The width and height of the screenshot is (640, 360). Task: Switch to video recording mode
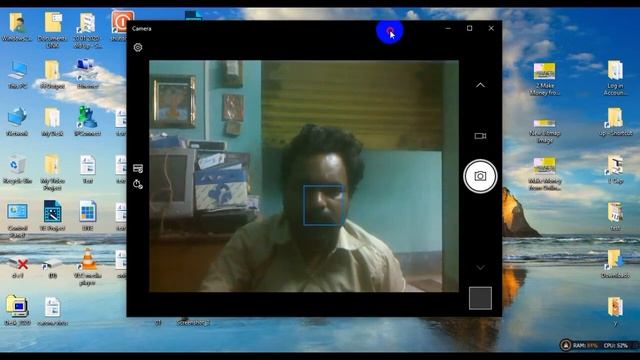[480, 136]
